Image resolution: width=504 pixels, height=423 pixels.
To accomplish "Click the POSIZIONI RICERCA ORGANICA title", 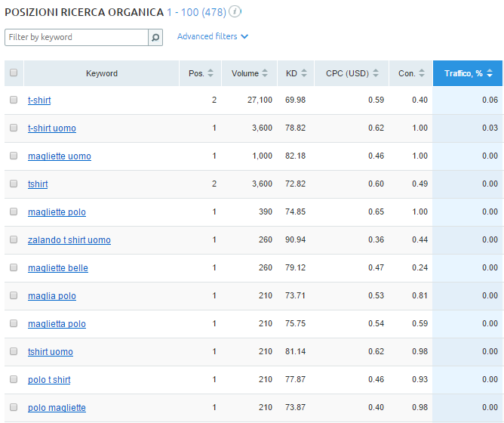I will (85, 12).
